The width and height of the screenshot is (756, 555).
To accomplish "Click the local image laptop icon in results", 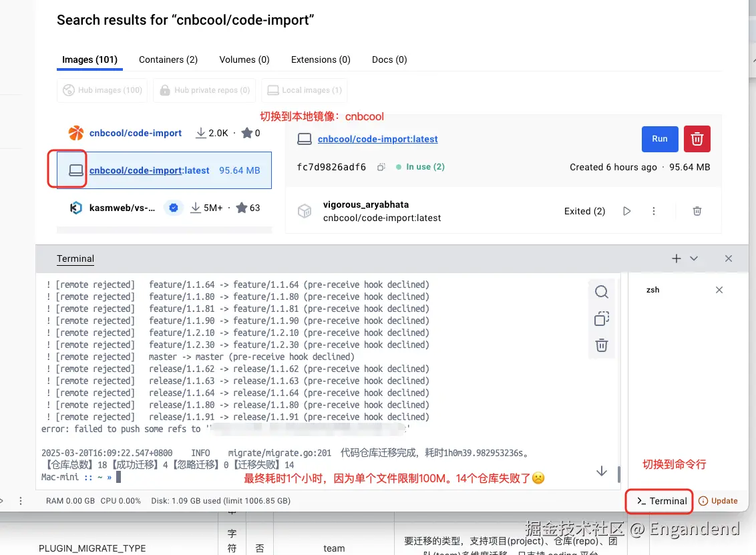I will [x=75, y=170].
